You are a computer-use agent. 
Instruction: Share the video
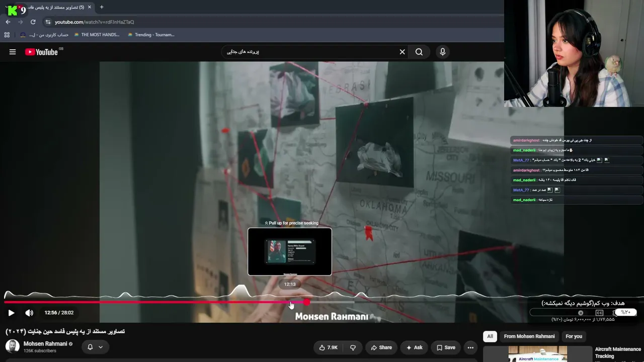(x=381, y=347)
